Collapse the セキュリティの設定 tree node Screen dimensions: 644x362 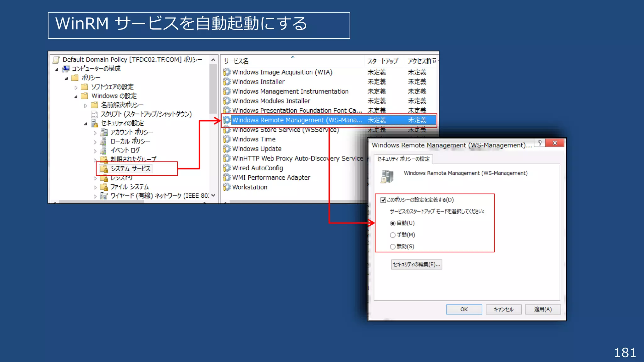click(86, 124)
